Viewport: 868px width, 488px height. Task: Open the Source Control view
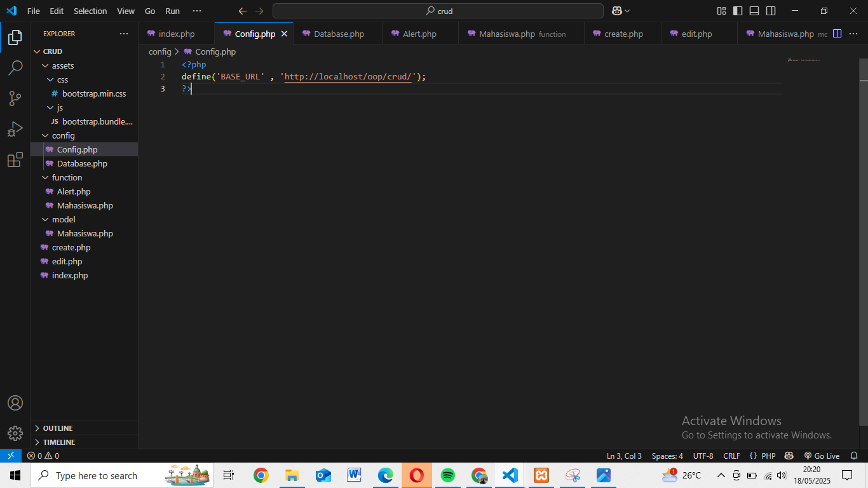tap(15, 98)
